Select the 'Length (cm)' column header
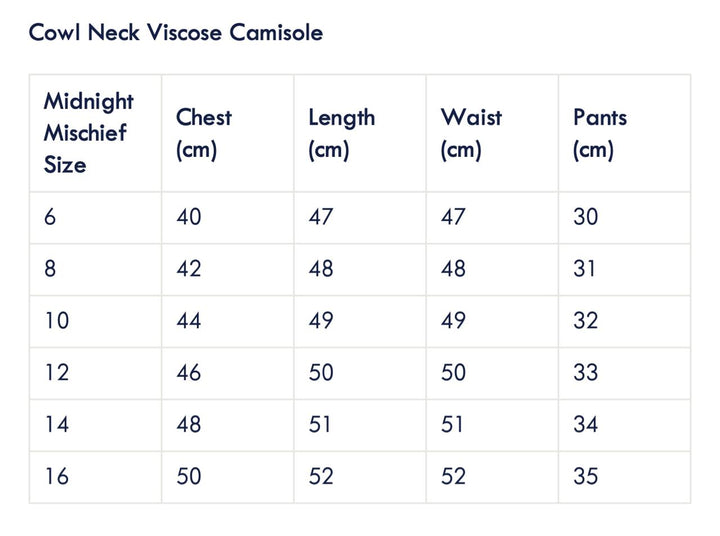The image size is (720, 536). (341, 133)
